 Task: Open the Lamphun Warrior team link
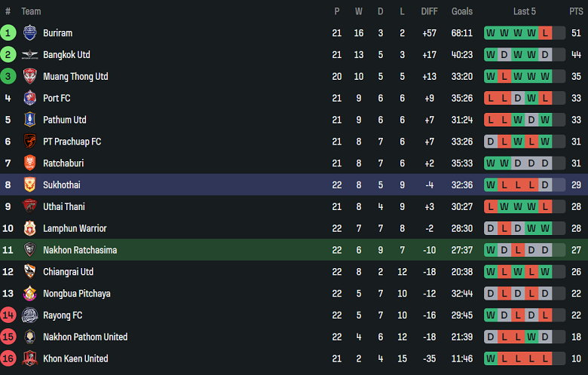pyautogui.click(x=75, y=228)
